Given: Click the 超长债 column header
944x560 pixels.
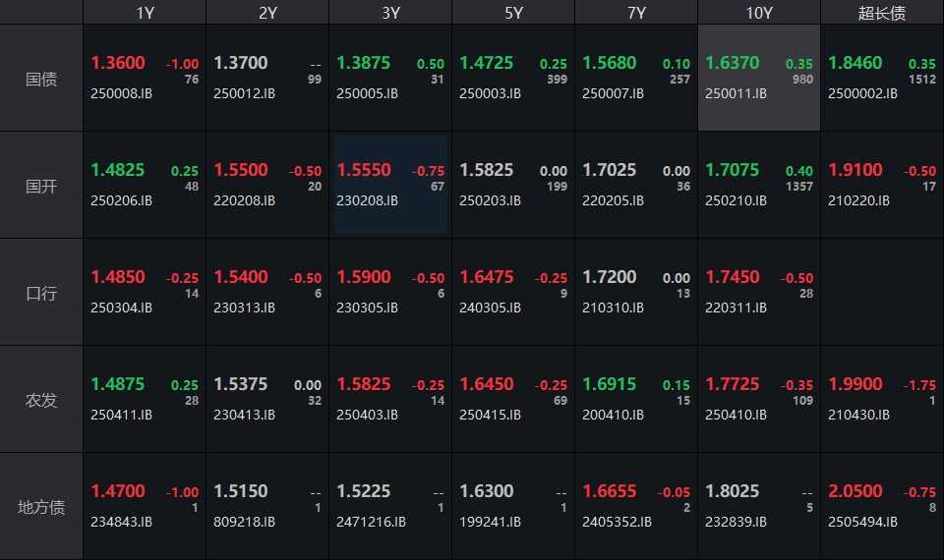Looking at the screenshot, I should tap(882, 12).
